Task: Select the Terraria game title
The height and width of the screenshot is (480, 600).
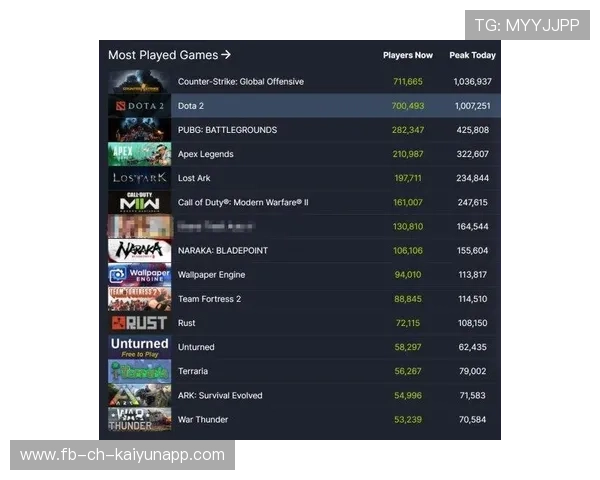Action: (193, 371)
